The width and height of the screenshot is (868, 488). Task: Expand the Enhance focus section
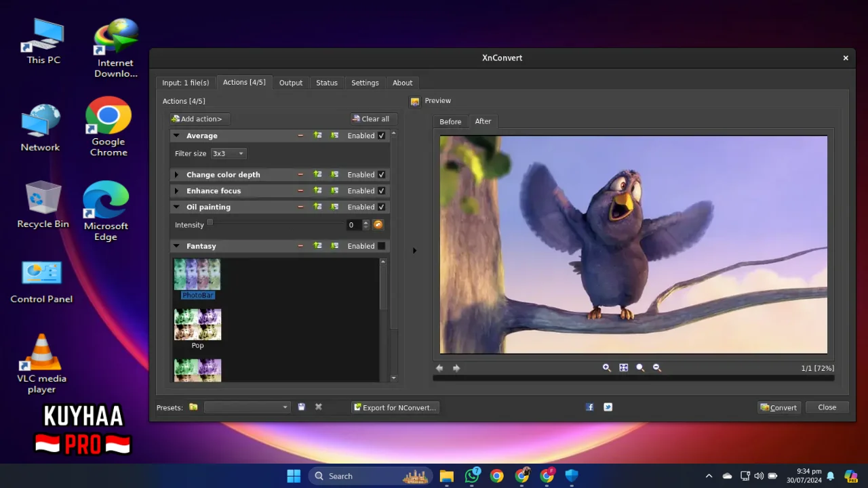(x=176, y=190)
